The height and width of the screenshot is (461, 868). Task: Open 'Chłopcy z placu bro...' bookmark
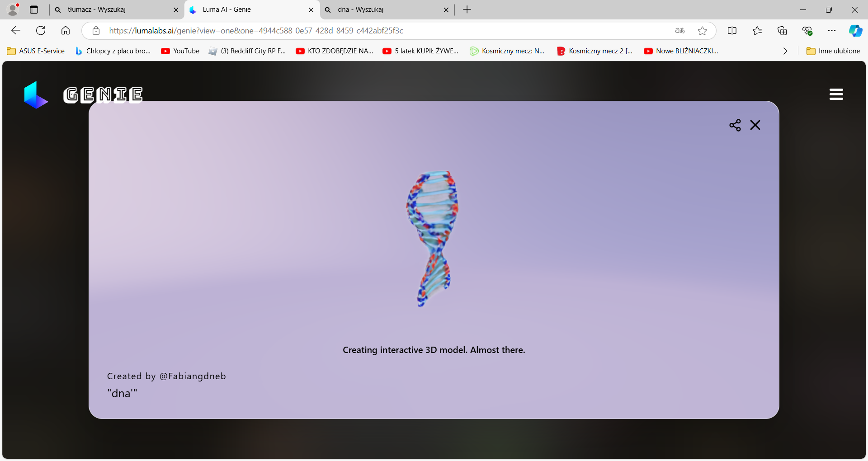click(x=113, y=51)
